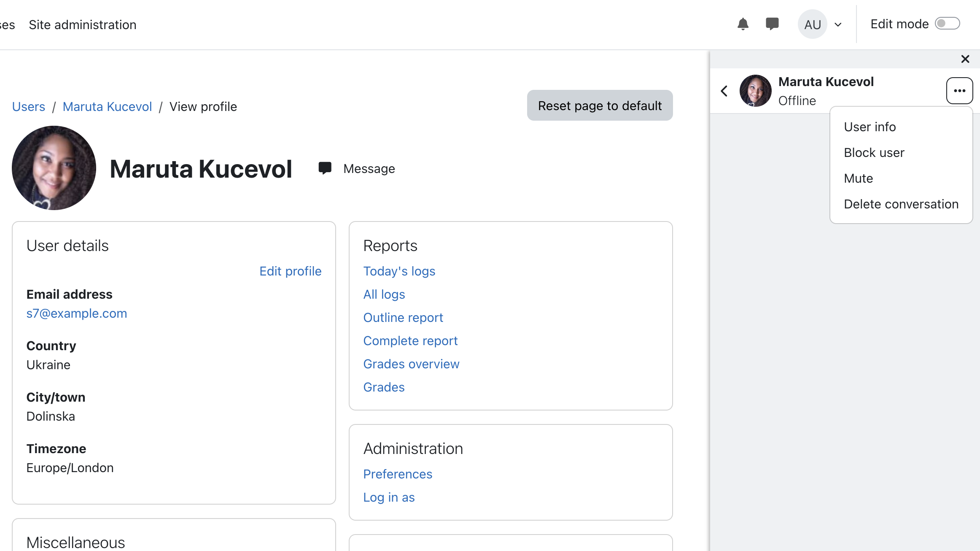This screenshot has height=551, width=980.
Task: Click the Ukraine country value
Action: (x=48, y=365)
